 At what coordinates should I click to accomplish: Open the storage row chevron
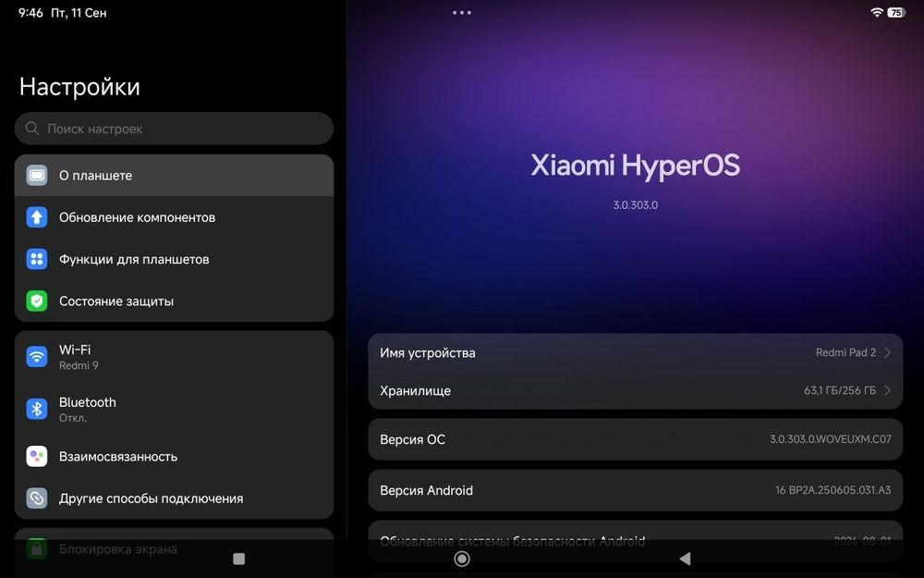coord(887,390)
